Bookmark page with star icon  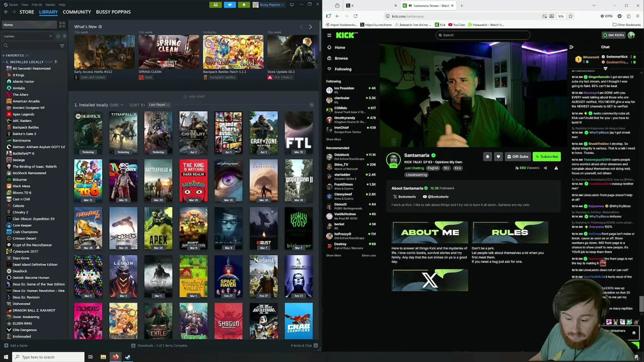point(570,16)
